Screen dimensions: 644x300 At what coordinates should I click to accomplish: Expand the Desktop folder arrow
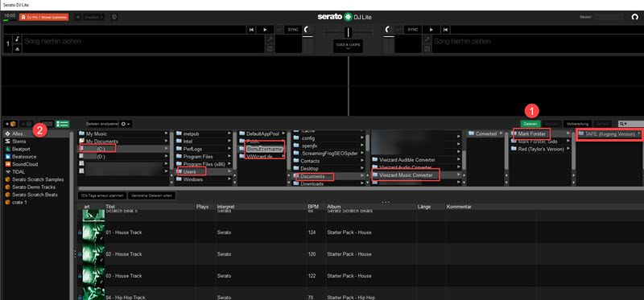tap(362, 169)
